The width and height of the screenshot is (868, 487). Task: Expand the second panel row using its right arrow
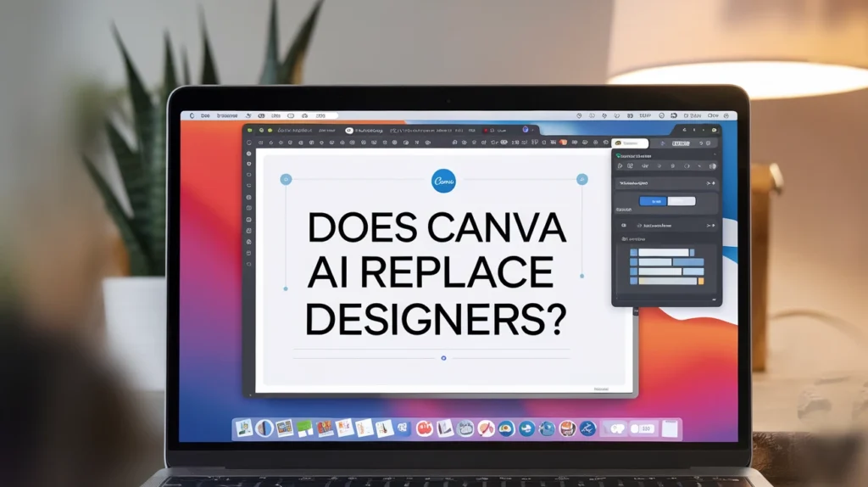click(x=710, y=226)
